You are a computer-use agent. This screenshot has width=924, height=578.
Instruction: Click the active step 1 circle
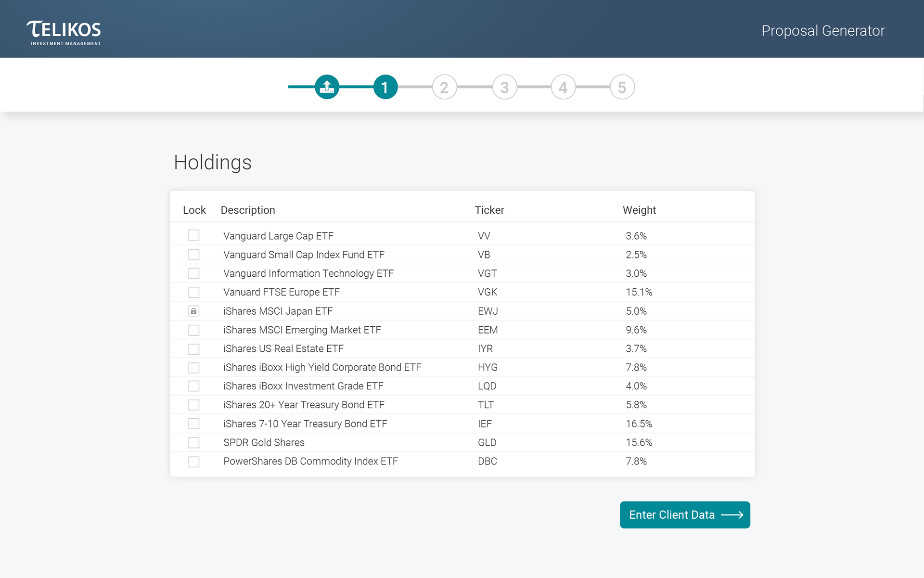[x=385, y=87]
